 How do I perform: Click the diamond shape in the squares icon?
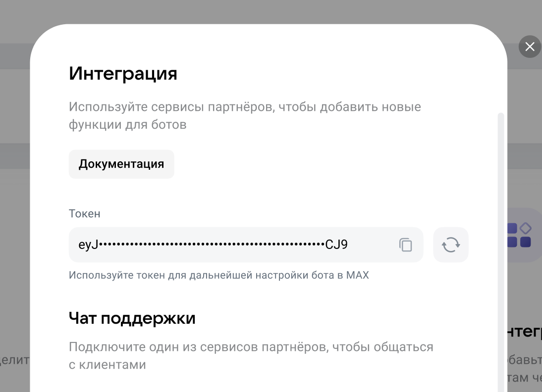[525, 228]
